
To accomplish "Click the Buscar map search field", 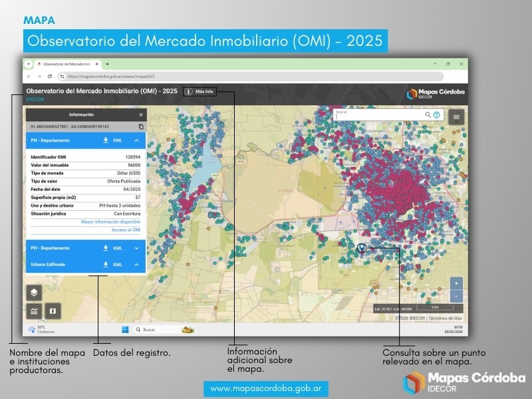I will point(379,116).
